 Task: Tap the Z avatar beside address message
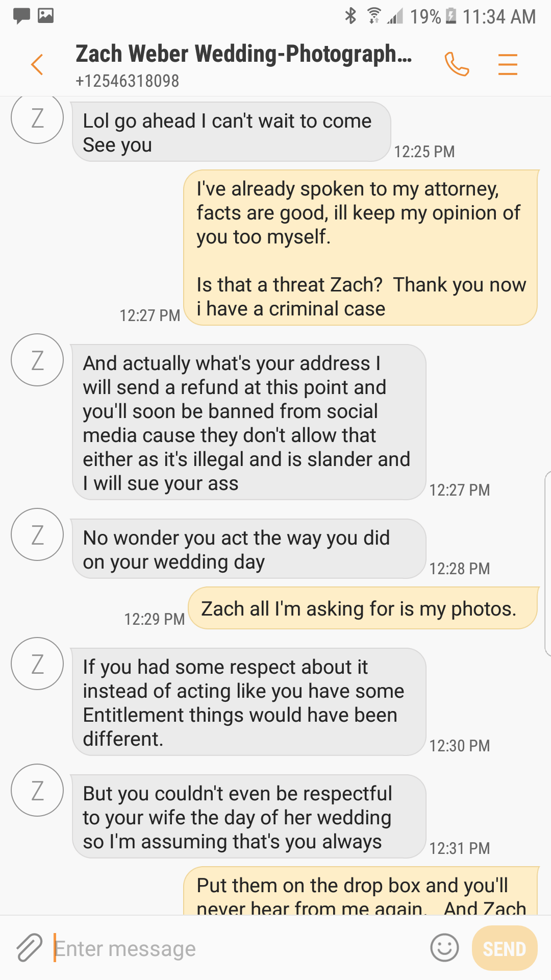(37, 360)
